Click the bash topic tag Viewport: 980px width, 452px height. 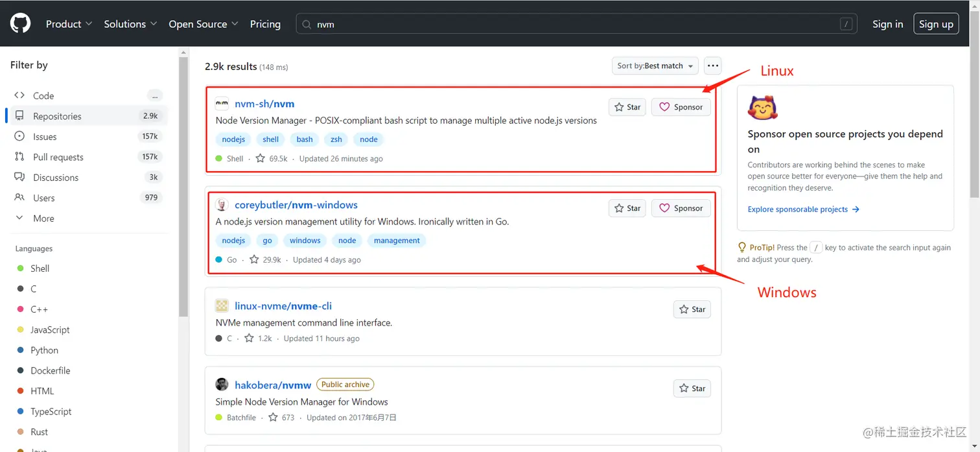tap(305, 139)
